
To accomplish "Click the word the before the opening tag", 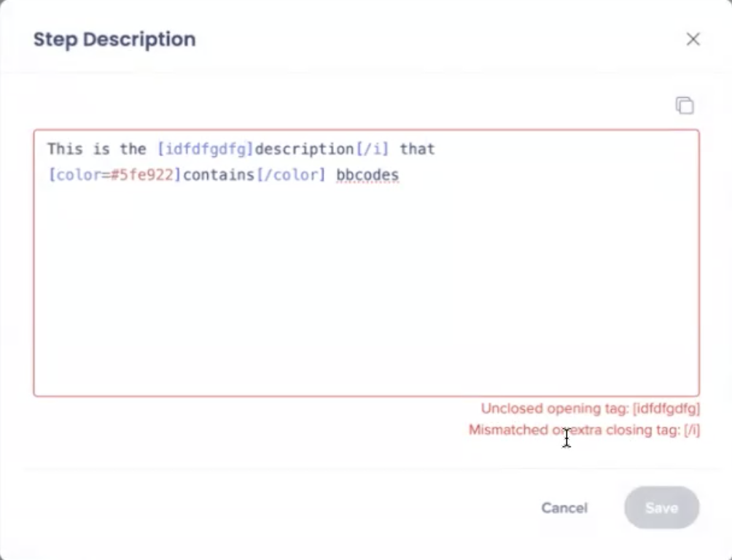I will [133, 149].
